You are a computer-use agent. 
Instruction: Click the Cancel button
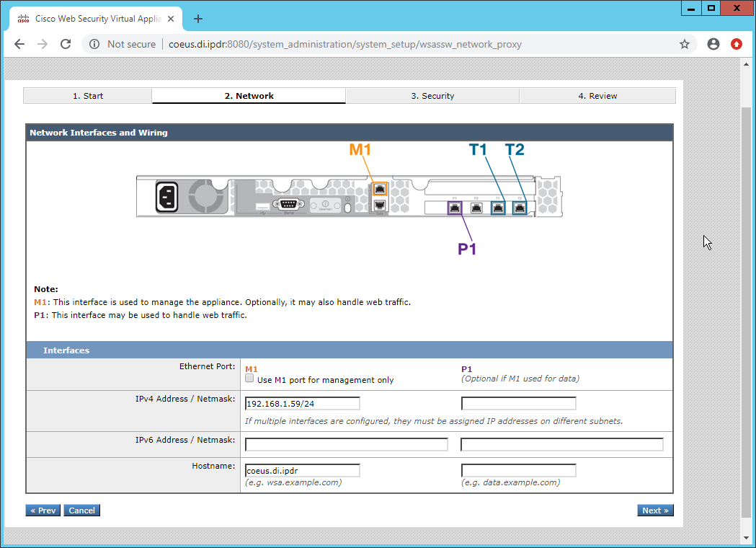pyautogui.click(x=82, y=511)
